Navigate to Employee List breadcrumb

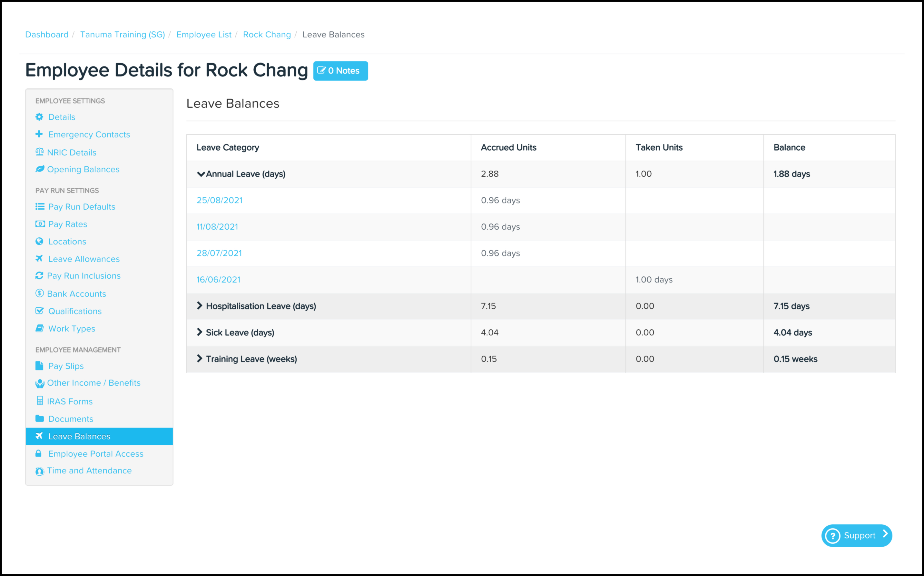[204, 35]
